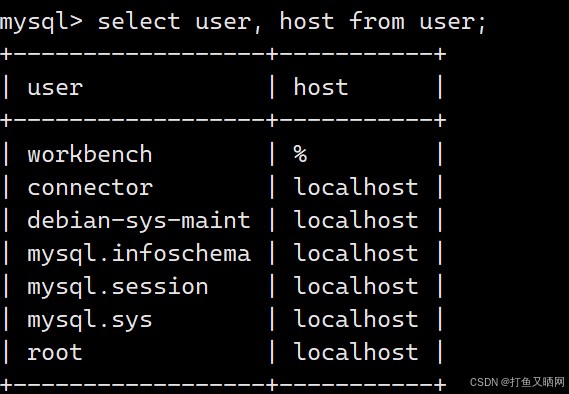Click localhost in the connector row
This screenshot has height=394, width=569.
[x=356, y=186]
